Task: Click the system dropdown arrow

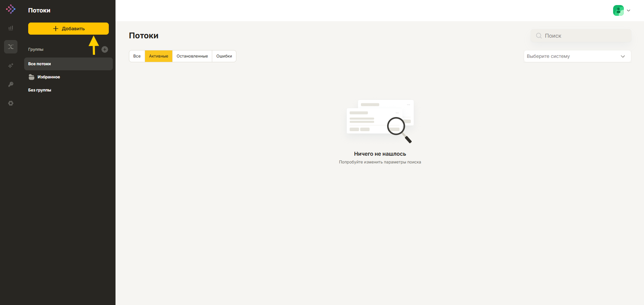Action: click(x=623, y=56)
